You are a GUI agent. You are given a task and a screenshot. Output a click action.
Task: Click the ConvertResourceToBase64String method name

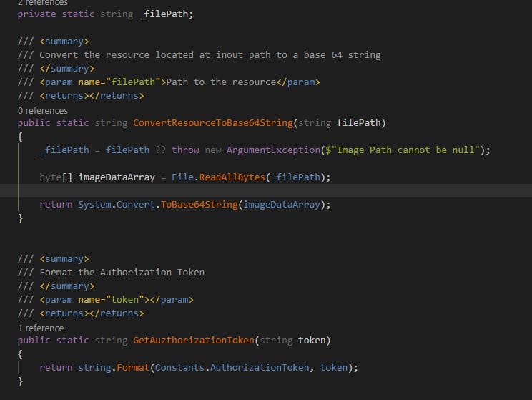tap(213, 123)
